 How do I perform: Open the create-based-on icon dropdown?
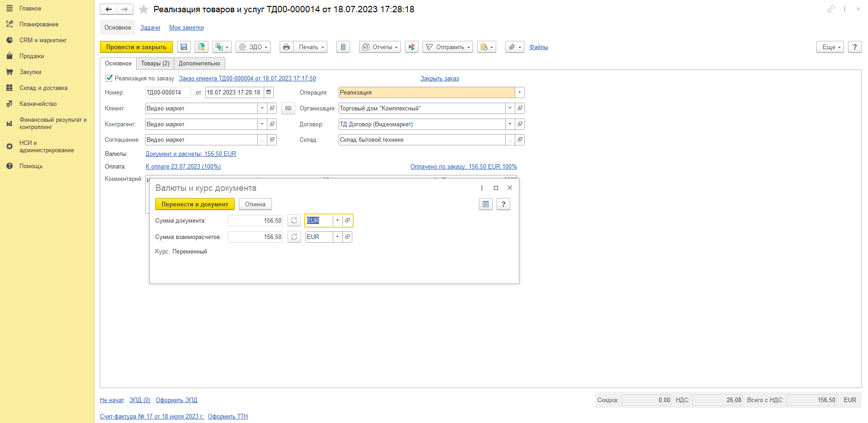click(222, 47)
